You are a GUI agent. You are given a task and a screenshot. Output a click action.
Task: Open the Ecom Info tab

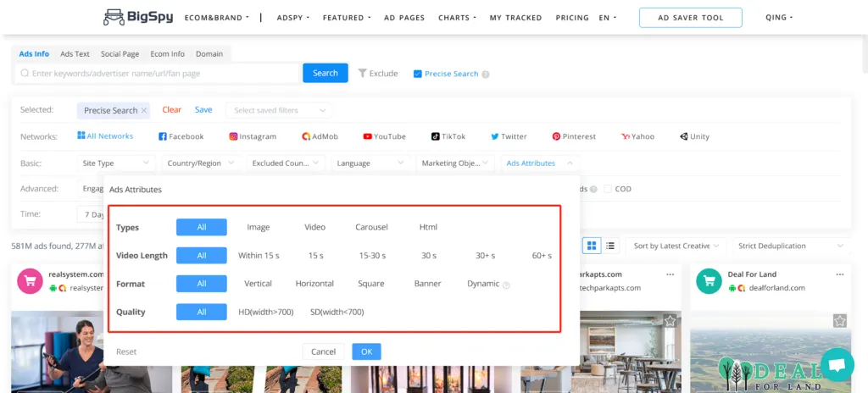tap(167, 54)
